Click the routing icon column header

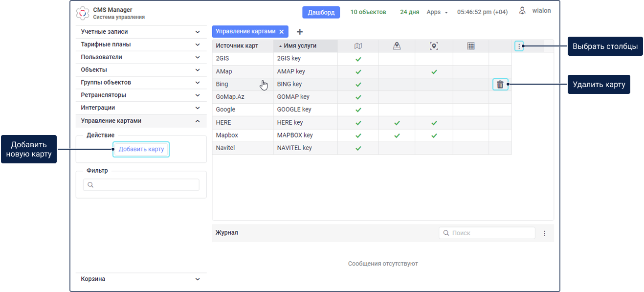point(397,46)
